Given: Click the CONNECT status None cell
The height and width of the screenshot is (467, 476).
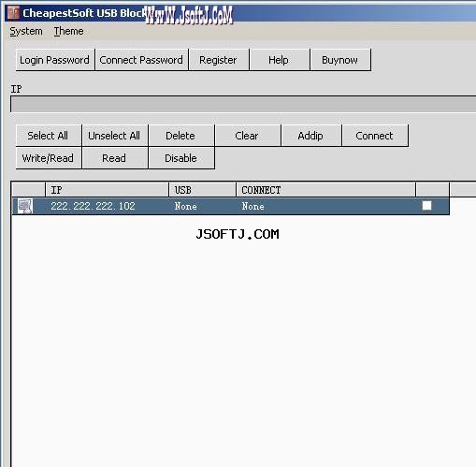Looking at the screenshot, I should [253, 206].
